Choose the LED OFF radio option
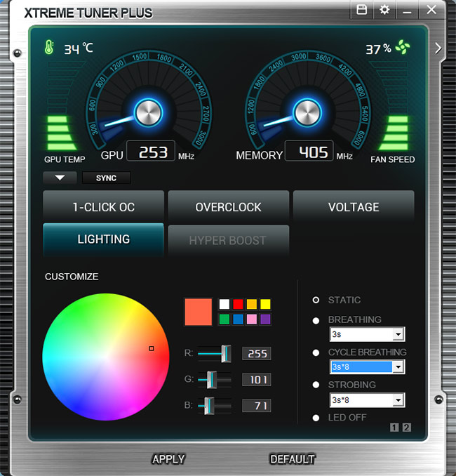Screen dimensions: 456x476 316,418
